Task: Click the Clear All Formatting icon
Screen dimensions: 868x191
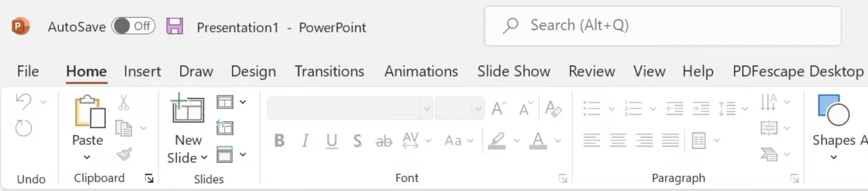Action: (553, 109)
